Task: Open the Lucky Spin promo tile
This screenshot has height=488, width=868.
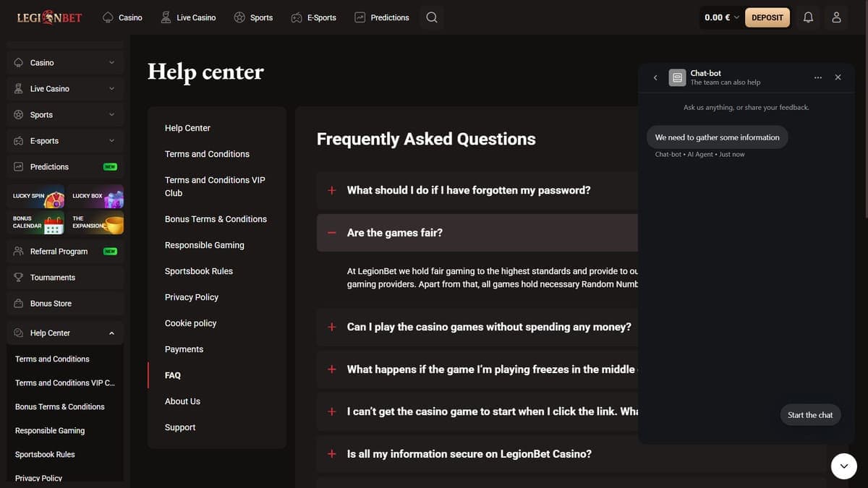Action: (36, 196)
